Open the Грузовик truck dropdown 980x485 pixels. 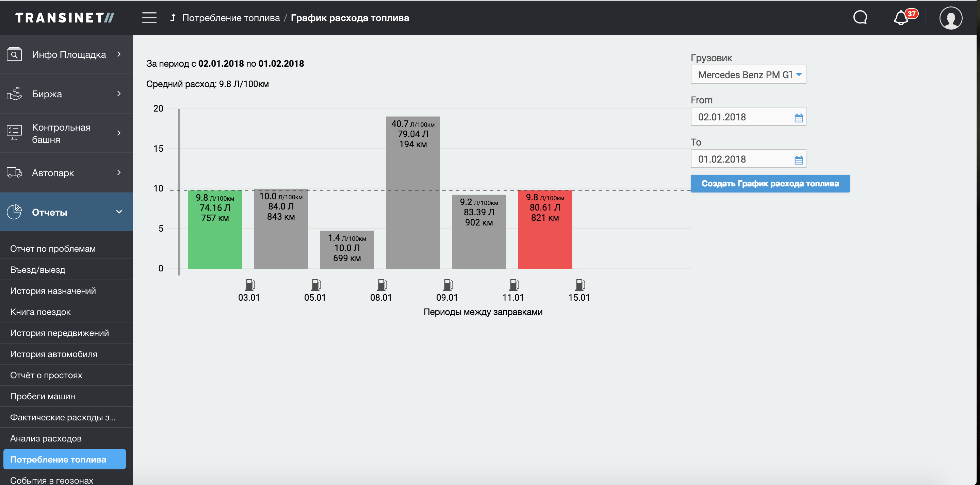pyautogui.click(x=748, y=74)
